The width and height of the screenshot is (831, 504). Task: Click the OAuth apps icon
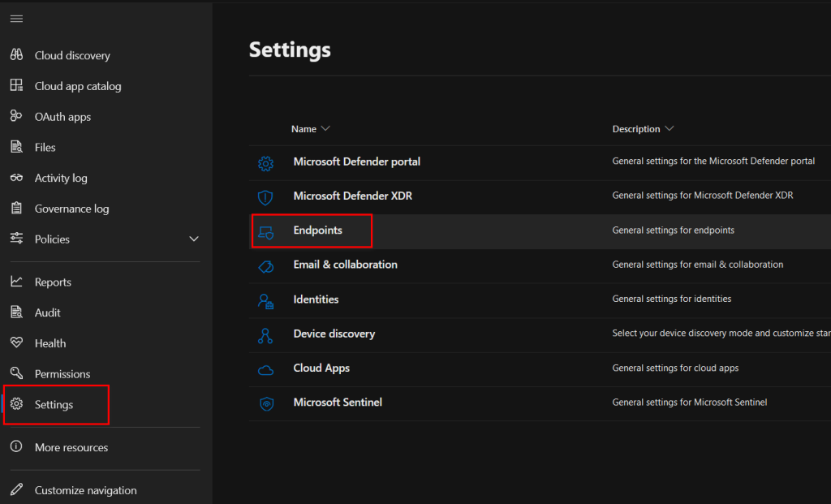(x=16, y=117)
